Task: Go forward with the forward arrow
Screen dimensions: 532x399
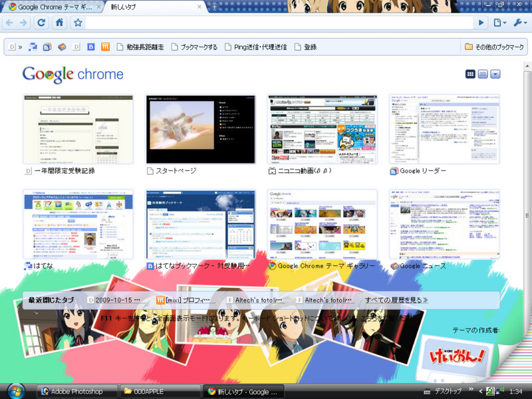Action: pos(23,23)
